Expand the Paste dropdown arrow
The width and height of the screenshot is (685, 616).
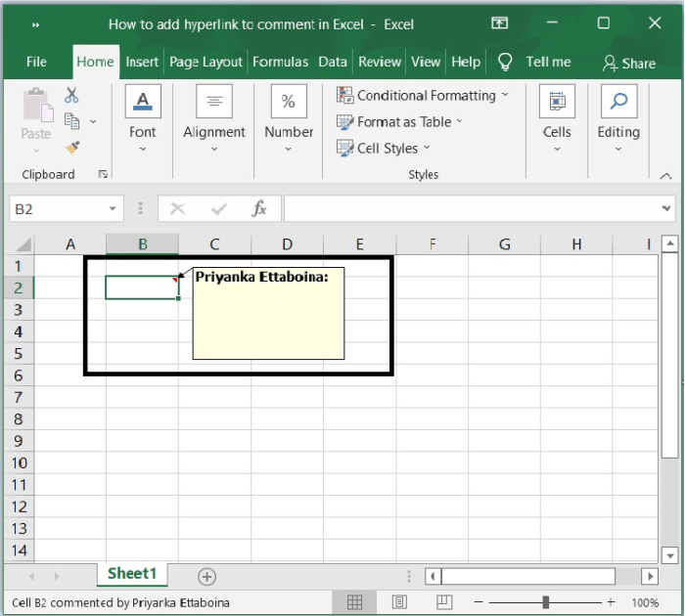click(36, 151)
